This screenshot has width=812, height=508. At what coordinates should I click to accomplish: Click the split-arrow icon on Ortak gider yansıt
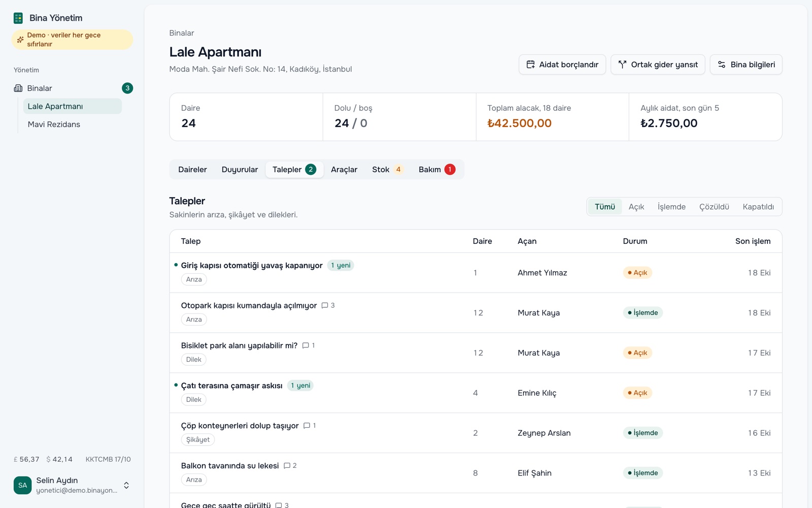point(622,65)
